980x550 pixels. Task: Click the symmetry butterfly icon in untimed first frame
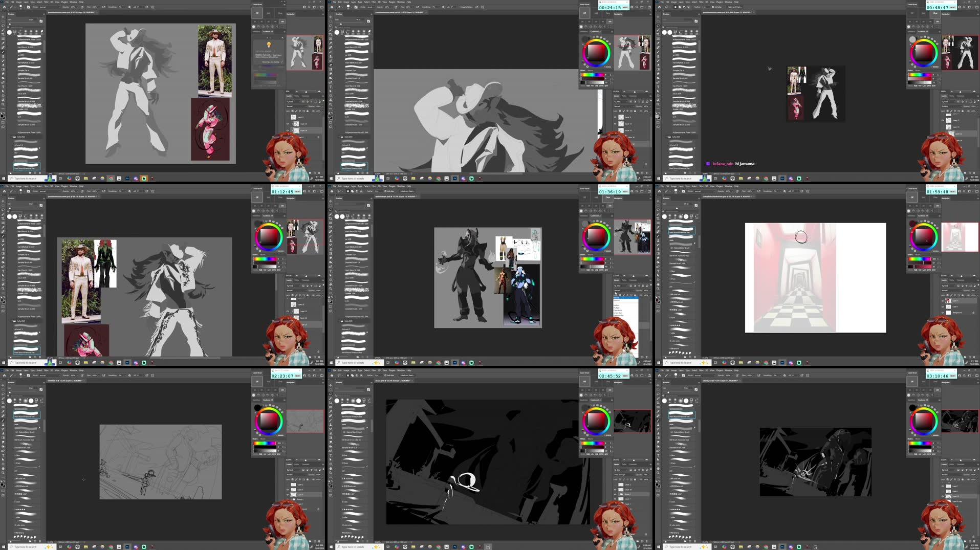tap(153, 7)
